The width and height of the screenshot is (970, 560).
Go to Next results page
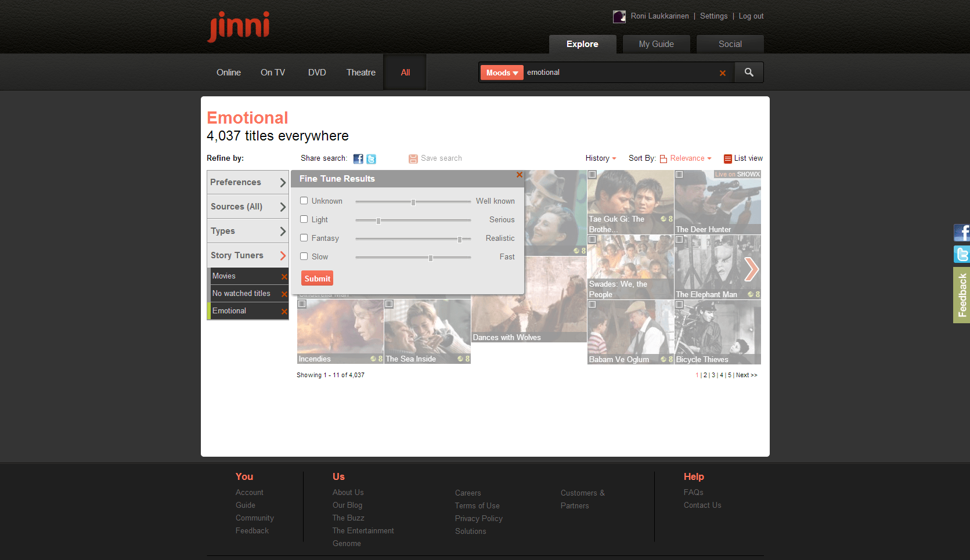pos(747,375)
